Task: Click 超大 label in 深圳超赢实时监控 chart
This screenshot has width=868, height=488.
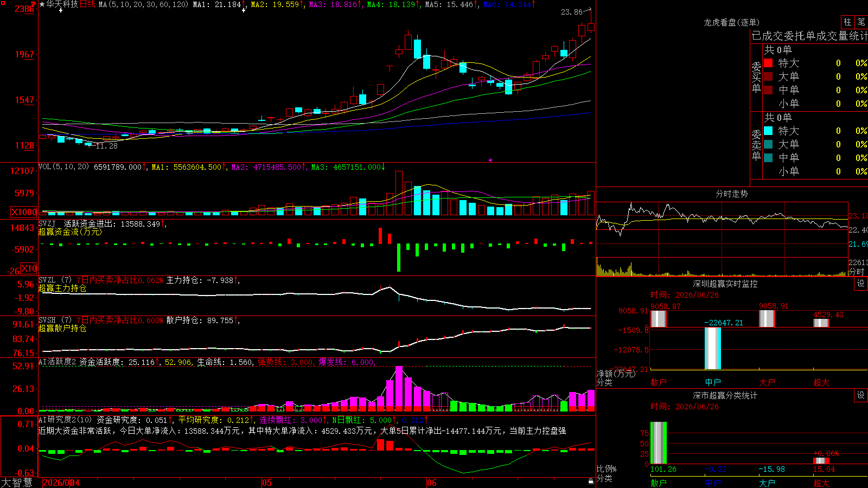Action: coord(821,382)
